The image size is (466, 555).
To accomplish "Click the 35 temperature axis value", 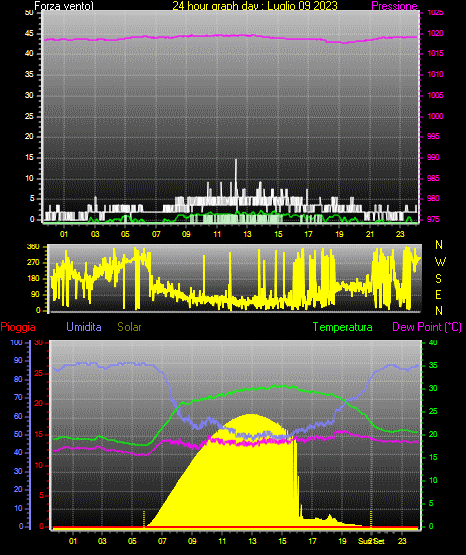I will (433, 365).
